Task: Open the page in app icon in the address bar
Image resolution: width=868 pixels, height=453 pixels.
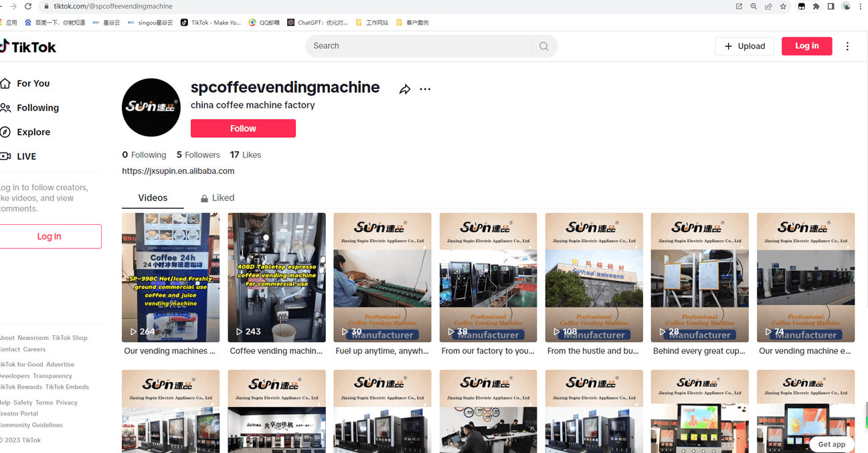Action: coord(739,7)
